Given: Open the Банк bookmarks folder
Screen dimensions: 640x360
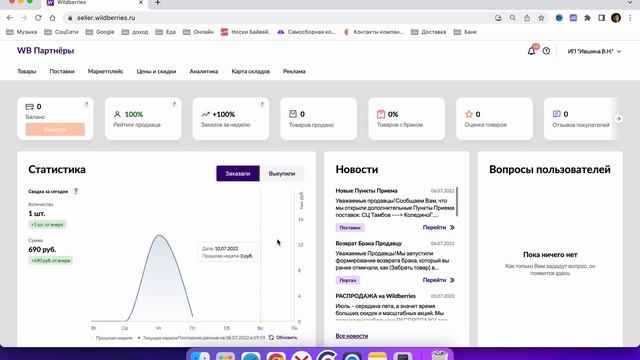Looking at the screenshot, I should 465,32.
